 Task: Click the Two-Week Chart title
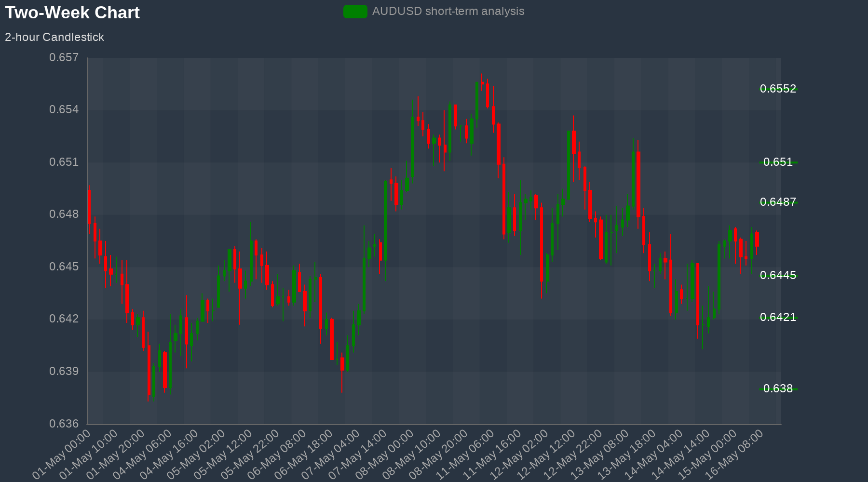pos(72,13)
